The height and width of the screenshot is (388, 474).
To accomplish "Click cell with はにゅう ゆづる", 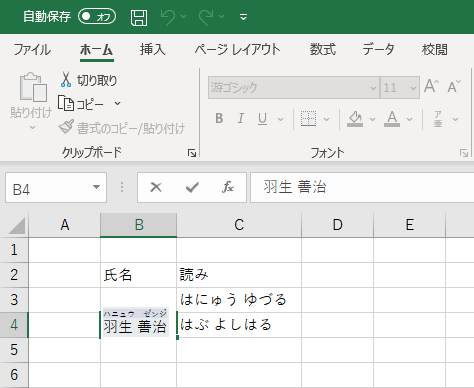I will (x=239, y=300).
